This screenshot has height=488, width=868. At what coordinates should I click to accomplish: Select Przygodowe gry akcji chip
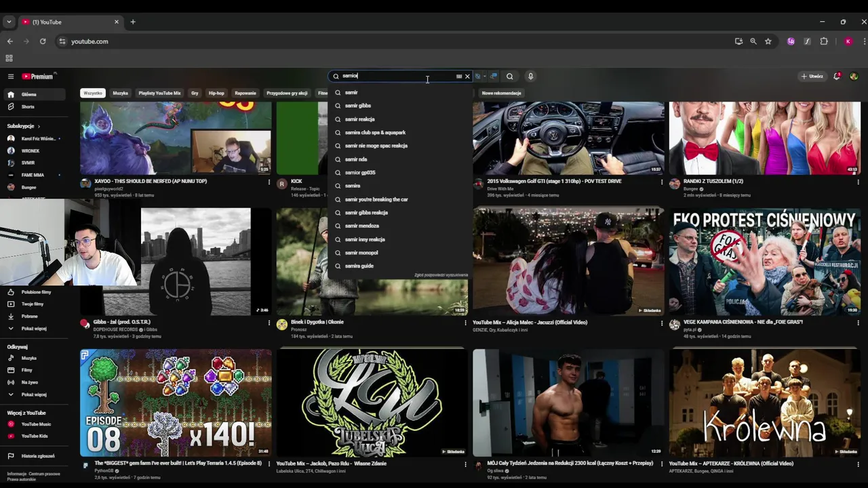pos(287,93)
